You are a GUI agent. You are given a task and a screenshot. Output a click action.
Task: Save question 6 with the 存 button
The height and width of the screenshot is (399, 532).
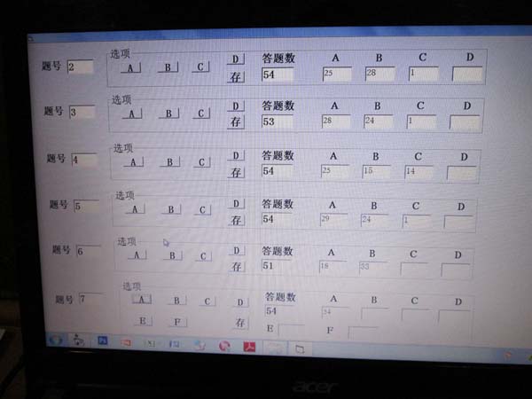click(x=237, y=266)
